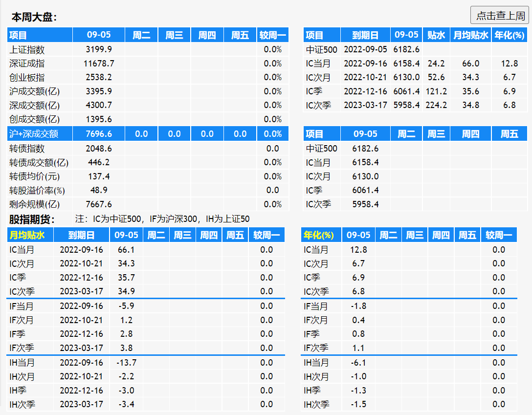Image resolution: width=532 pixels, height=415 pixels.
Task: Click the value 4300.7
Action: click(x=99, y=105)
